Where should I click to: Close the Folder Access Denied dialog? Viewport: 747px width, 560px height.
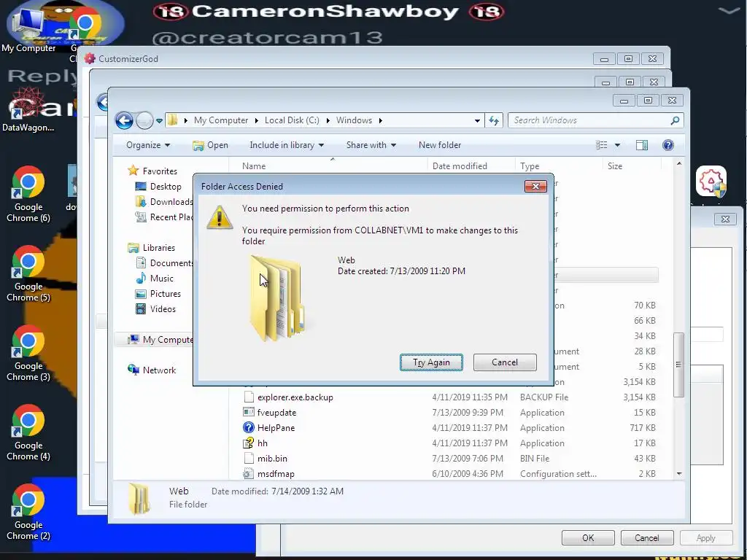point(535,186)
